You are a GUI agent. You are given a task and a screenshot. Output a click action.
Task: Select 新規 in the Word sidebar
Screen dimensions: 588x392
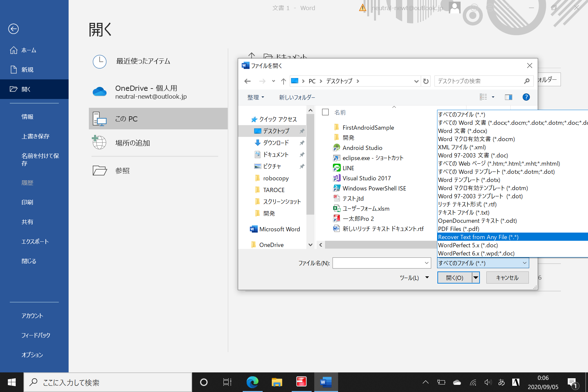pos(34,70)
